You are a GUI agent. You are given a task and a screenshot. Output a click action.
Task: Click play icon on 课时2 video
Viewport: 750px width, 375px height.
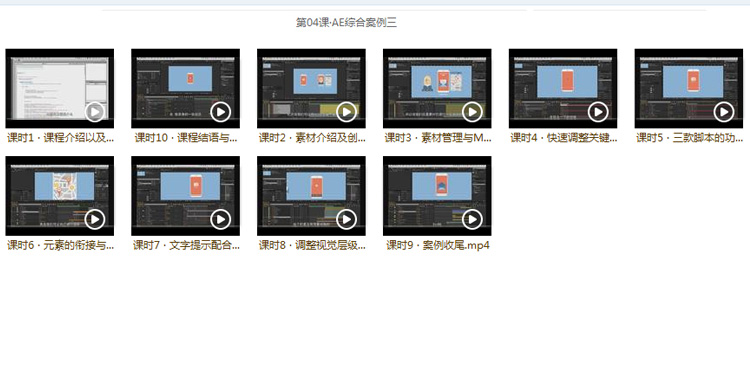pyautogui.click(x=346, y=112)
